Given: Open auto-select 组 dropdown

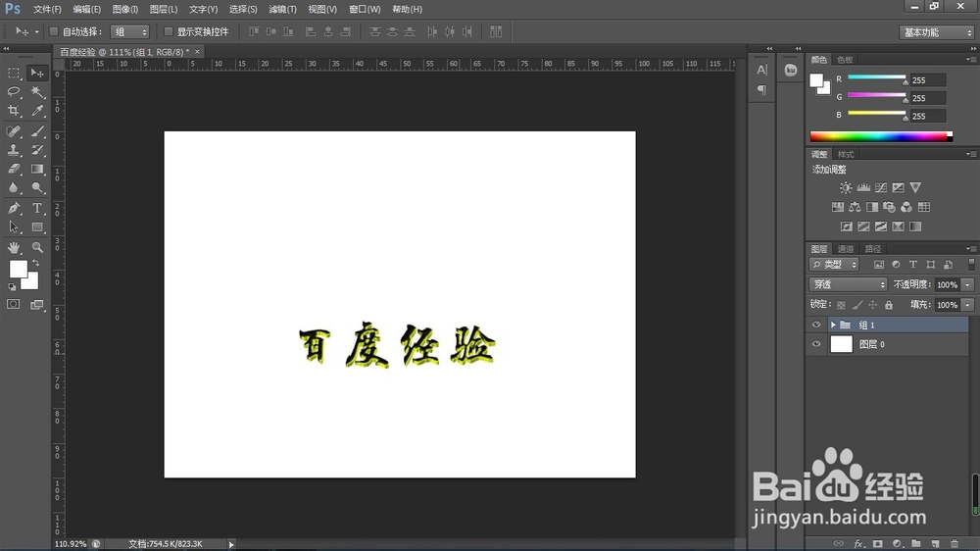Looking at the screenshot, I should pos(130,31).
